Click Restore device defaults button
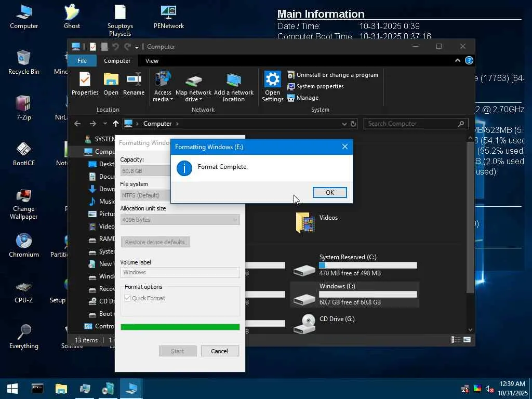 [155, 242]
